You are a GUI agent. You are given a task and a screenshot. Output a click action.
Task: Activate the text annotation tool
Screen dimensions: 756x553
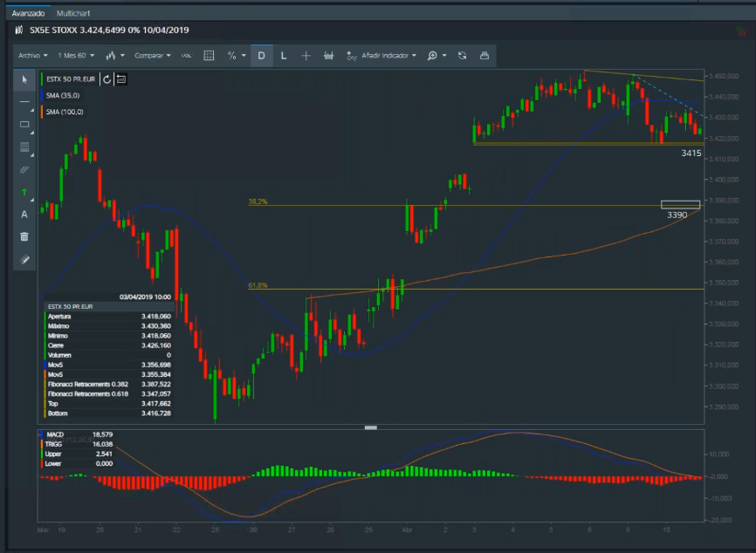(24, 214)
